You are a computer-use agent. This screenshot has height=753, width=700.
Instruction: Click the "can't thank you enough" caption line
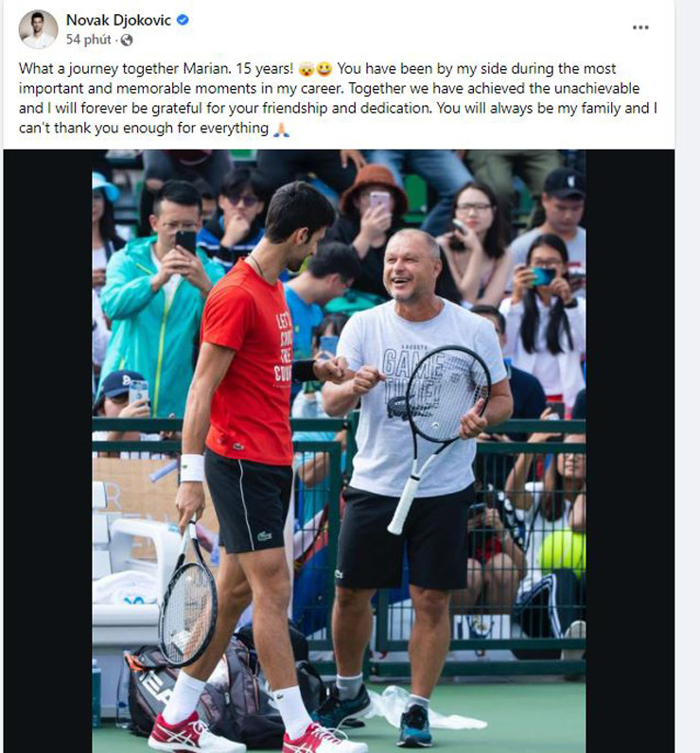pos(144,129)
